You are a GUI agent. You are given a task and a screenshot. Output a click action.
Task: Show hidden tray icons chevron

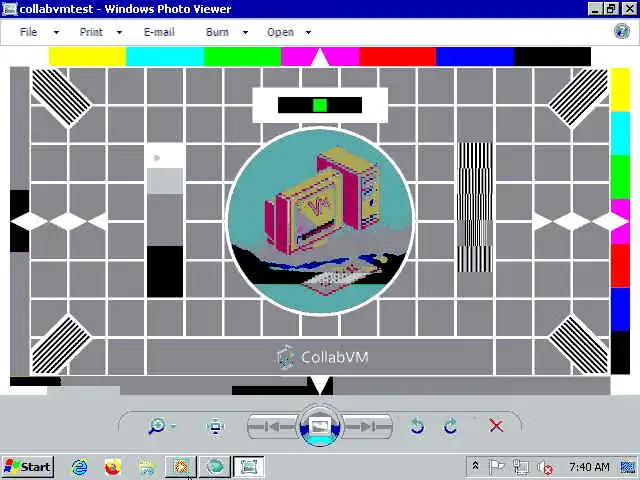[x=475, y=466]
